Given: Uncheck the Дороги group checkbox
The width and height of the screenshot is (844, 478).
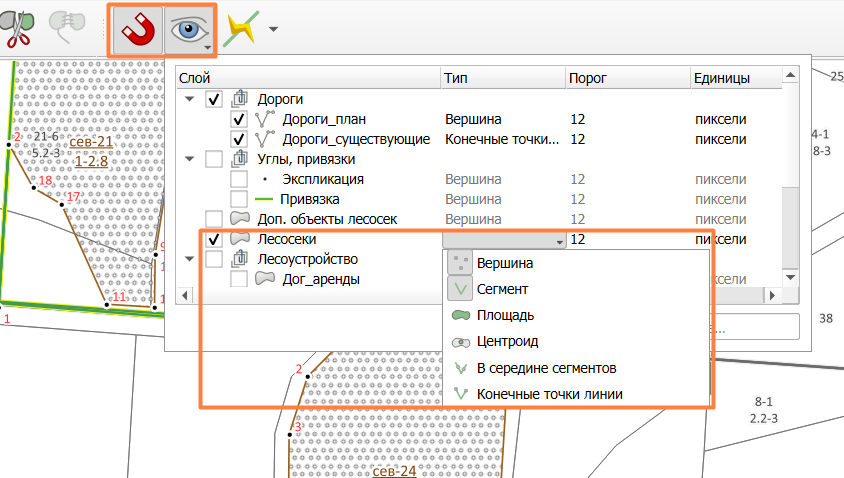Looking at the screenshot, I should pyautogui.click(x=214, y=99).
